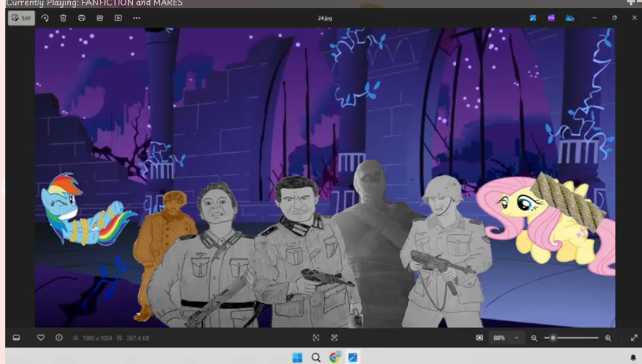
Task: Click the scan text icon
Action: click(335, 338)
